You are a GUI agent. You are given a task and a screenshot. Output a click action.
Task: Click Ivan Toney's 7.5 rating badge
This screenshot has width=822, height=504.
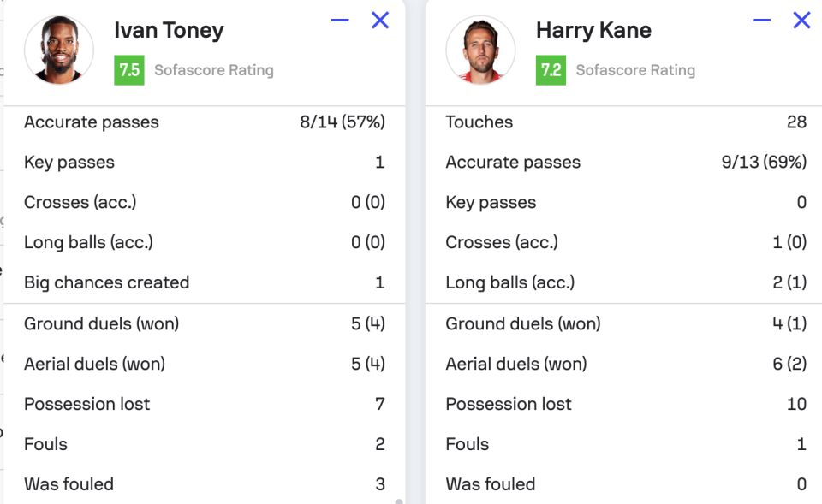[129, 70]
